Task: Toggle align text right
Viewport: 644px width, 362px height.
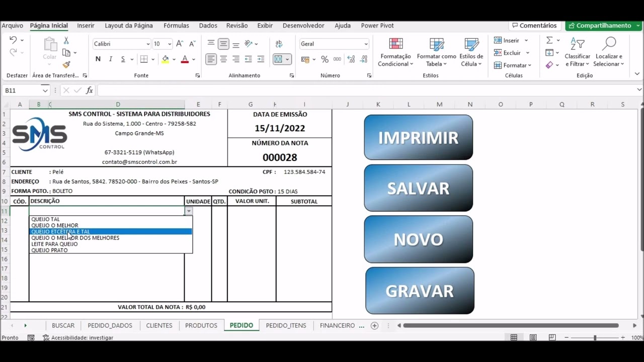Action: point(236,59)
